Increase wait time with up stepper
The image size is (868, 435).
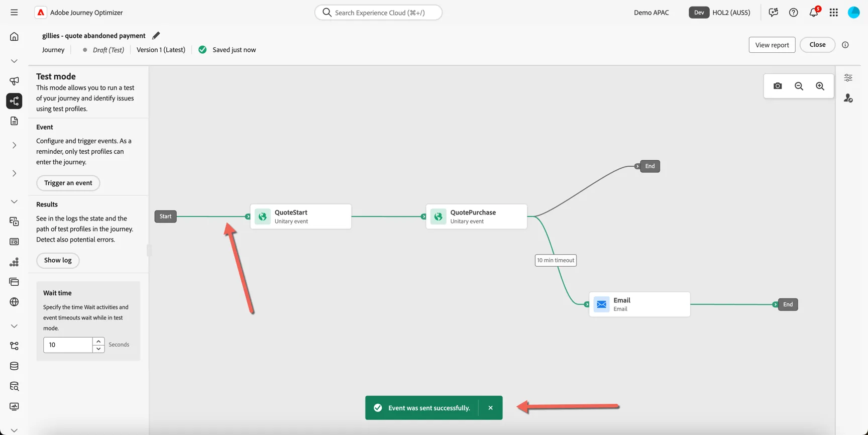[98, 342]
